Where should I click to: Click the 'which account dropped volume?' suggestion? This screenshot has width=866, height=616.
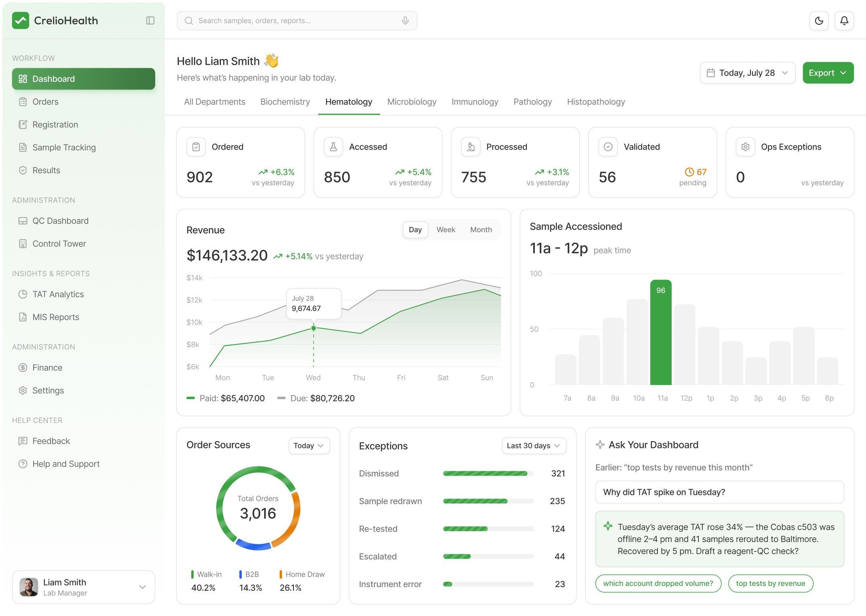(658, 584)
